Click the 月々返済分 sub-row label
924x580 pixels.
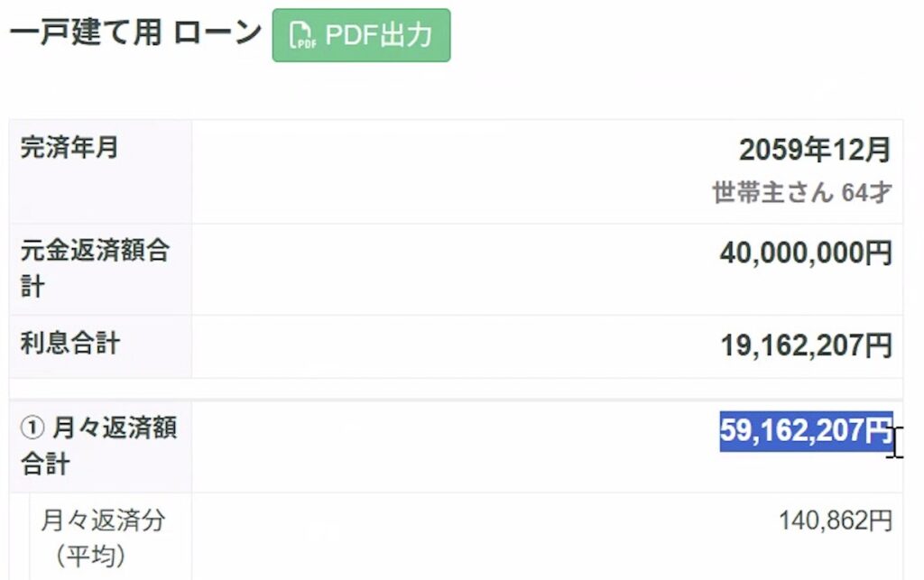point(103,520)
